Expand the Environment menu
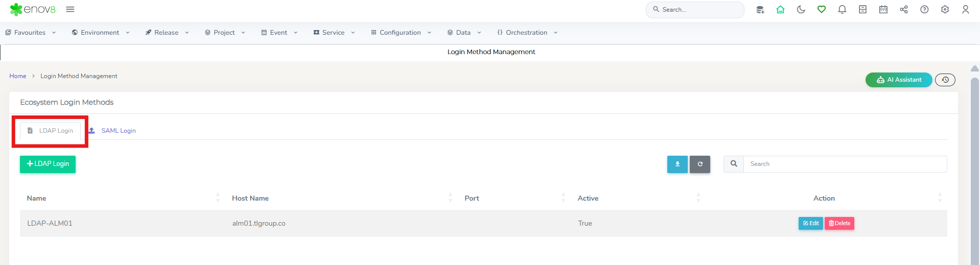Viewport: 980px width, 265px height. (x=101, y=32)
